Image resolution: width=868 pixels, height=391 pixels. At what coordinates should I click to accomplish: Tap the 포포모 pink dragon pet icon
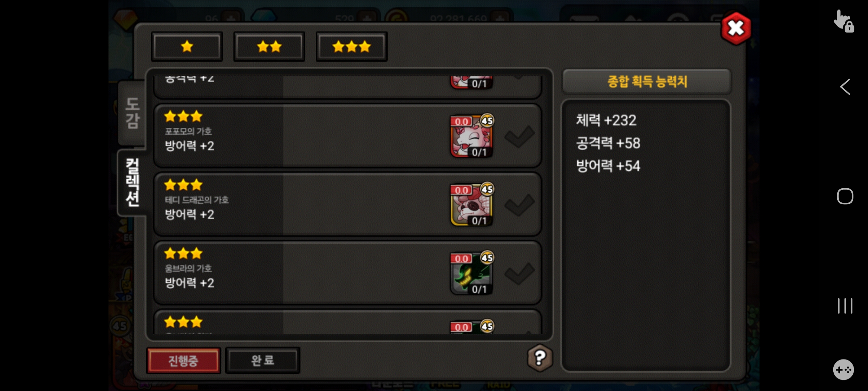472,136
